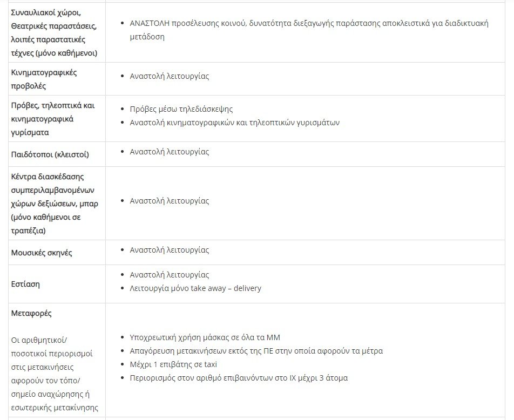The image size is (514, 420).
Task: Select the bold 'Μεταφορές' heading
Action: click(x=31, y=313)
